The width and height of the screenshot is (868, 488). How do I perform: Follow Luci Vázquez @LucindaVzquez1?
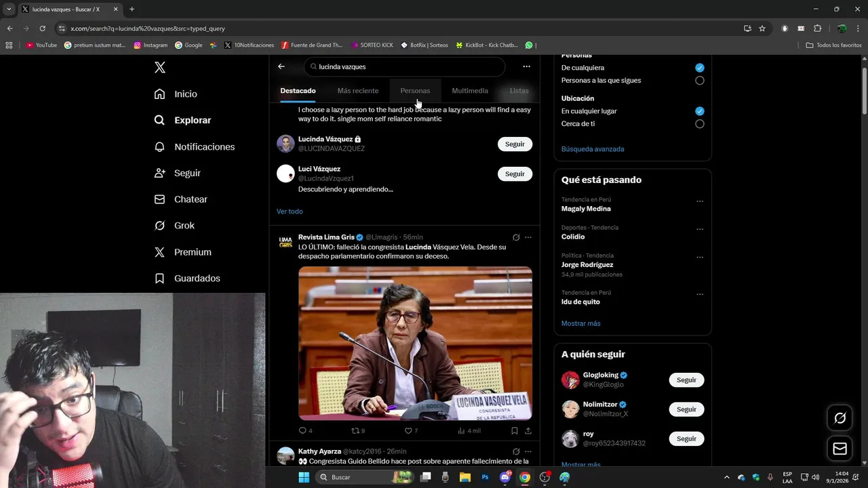515,174
